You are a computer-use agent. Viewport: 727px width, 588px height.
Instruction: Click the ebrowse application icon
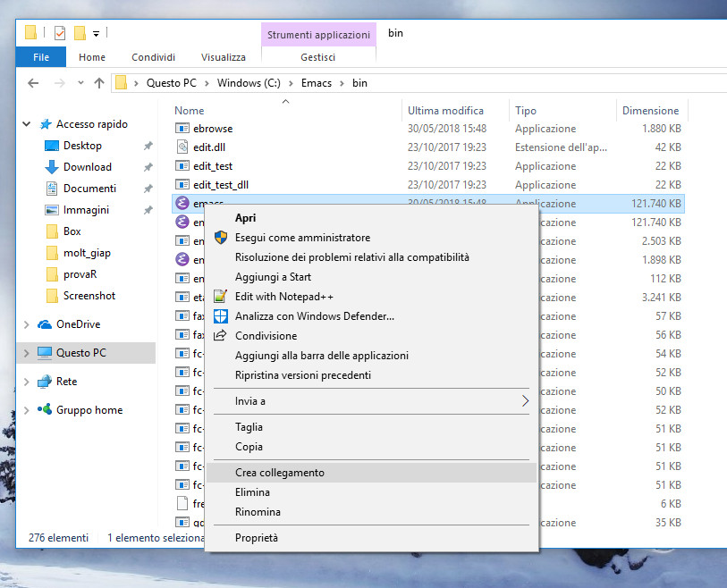182,129
